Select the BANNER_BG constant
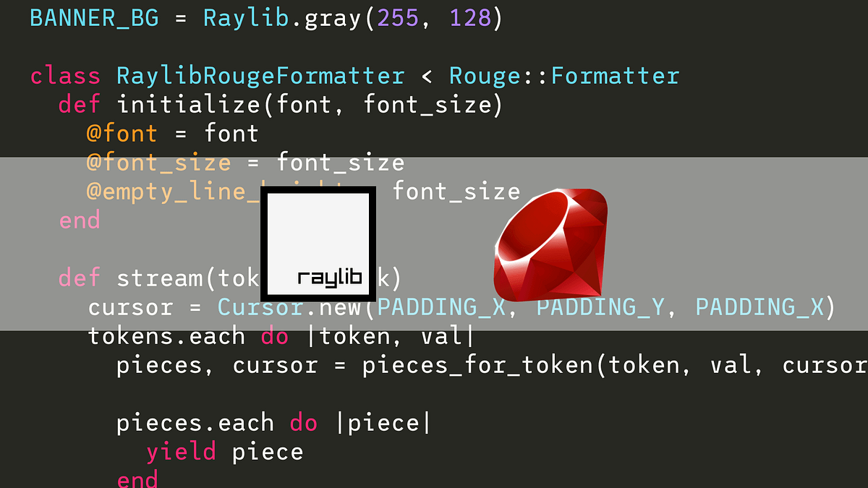This screenshot has height=488, width=868. coord(93,17)
